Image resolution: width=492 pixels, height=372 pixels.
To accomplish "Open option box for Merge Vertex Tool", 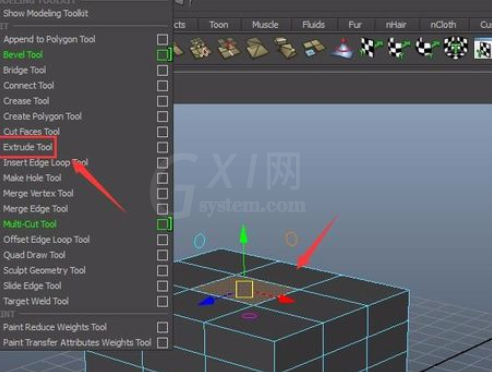I will point(162,194).
